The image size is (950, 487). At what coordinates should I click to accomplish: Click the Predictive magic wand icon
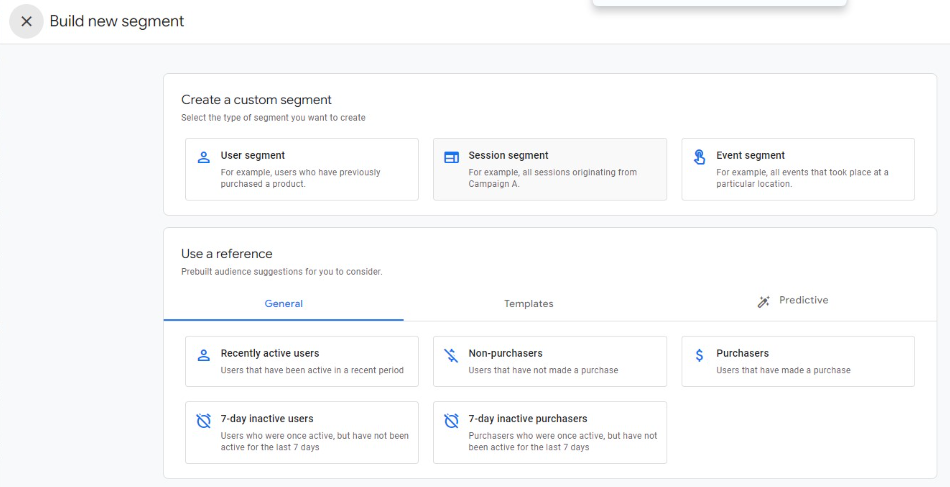click(764, 302)
